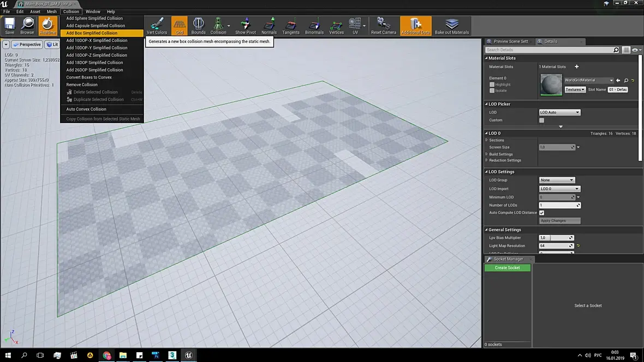Choose Add Box Simplified Collision menu item
Image resolution: width=644 pixels, height=362 pixels.
(92, 33)
